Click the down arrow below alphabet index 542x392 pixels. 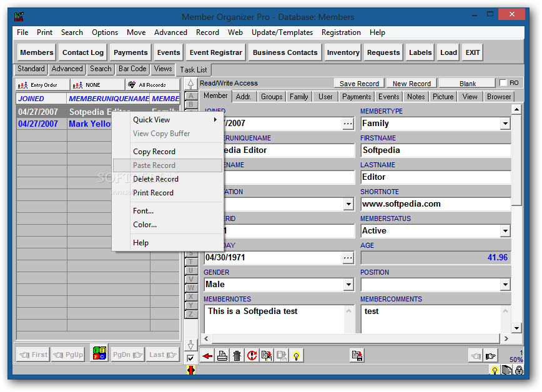(x=190, y=345)
